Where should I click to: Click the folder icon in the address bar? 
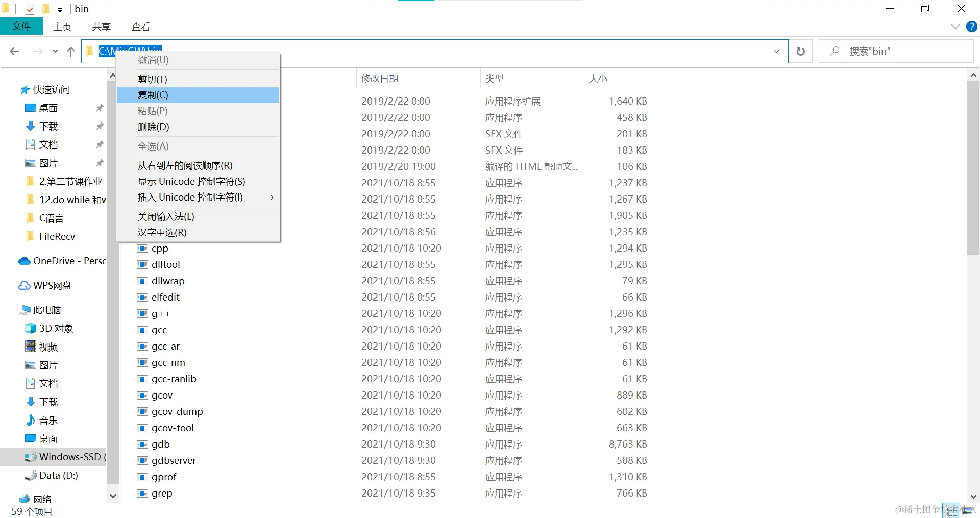coord(89,51)
